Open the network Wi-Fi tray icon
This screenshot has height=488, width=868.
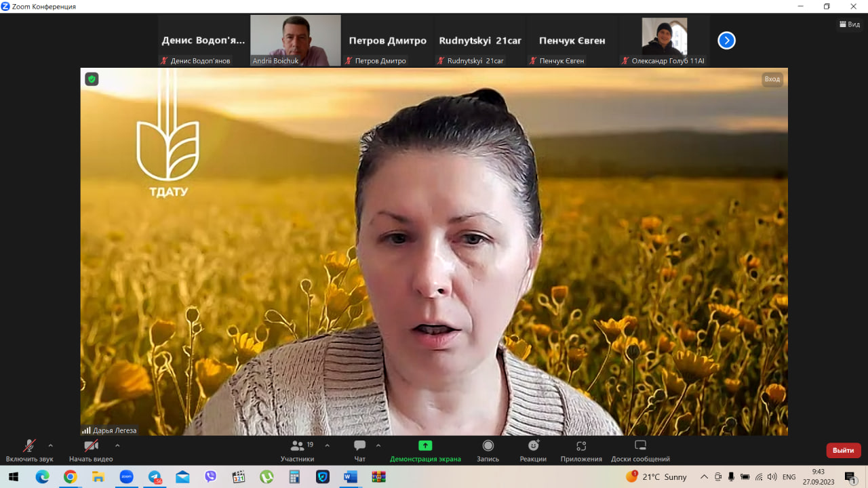(759, 476)
